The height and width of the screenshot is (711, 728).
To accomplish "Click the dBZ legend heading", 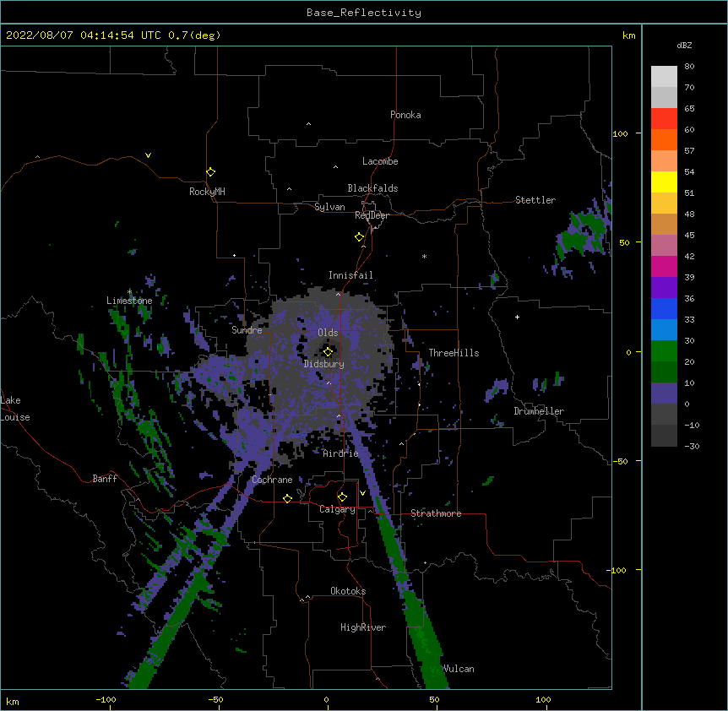I will click(684, 45).
